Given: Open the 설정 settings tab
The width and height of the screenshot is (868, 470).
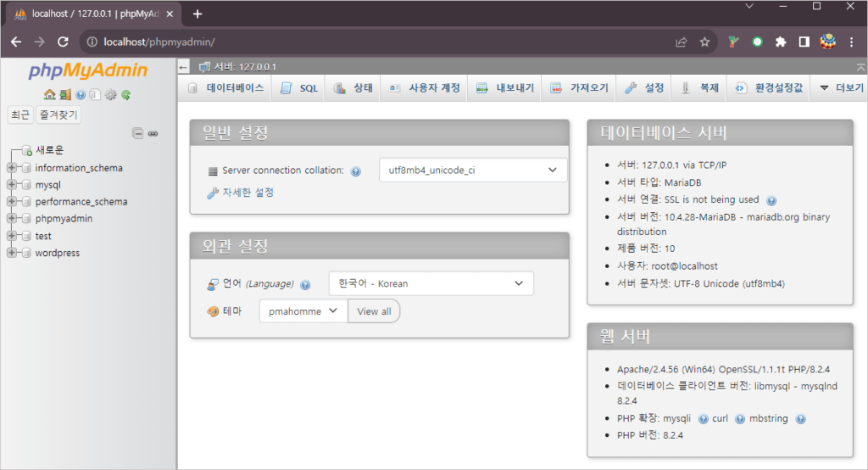Looking at the screenshot, I should click(x=644, y=88).
